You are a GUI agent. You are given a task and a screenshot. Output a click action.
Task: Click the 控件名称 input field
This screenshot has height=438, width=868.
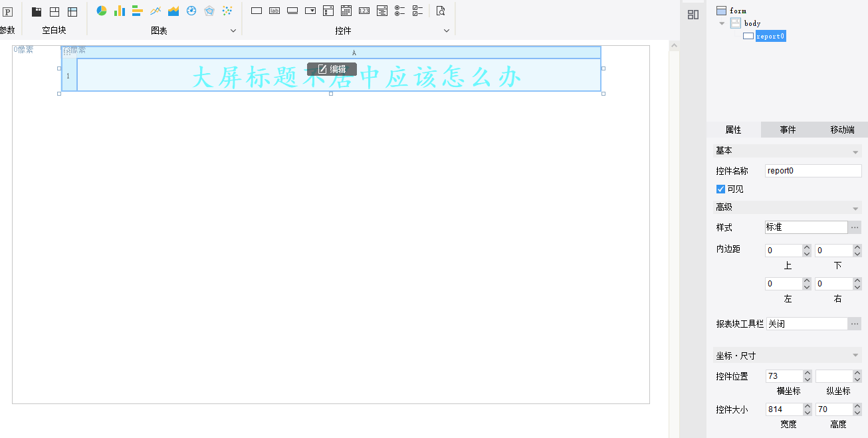(814, 171)
